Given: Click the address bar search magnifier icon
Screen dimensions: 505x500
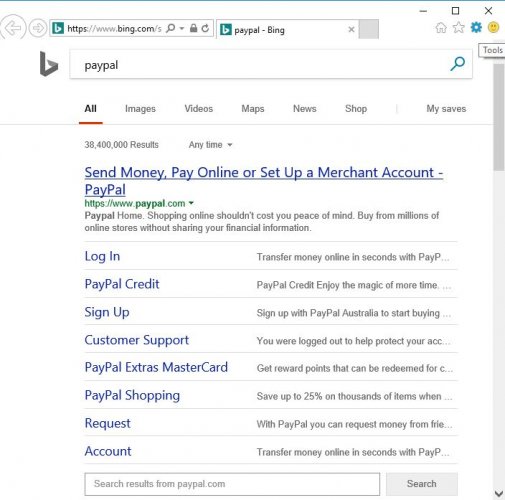Looking at the screenshot, I should [171, 28].
